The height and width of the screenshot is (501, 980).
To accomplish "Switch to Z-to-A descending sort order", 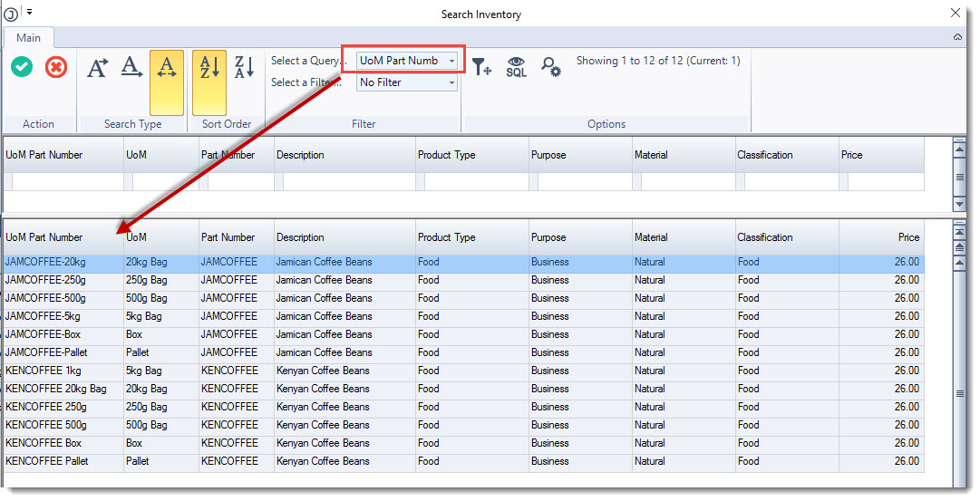I will (244, 67).
